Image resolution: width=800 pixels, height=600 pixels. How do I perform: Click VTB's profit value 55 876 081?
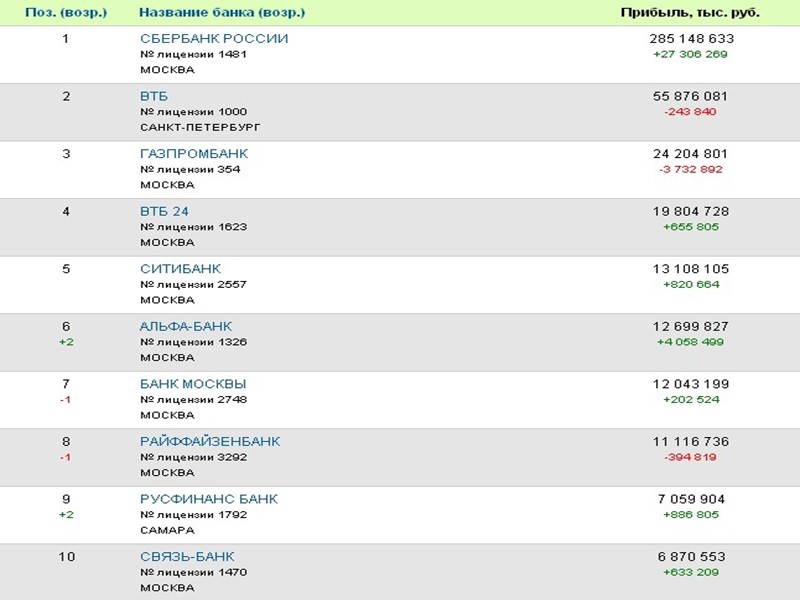(x=691, y=97)
